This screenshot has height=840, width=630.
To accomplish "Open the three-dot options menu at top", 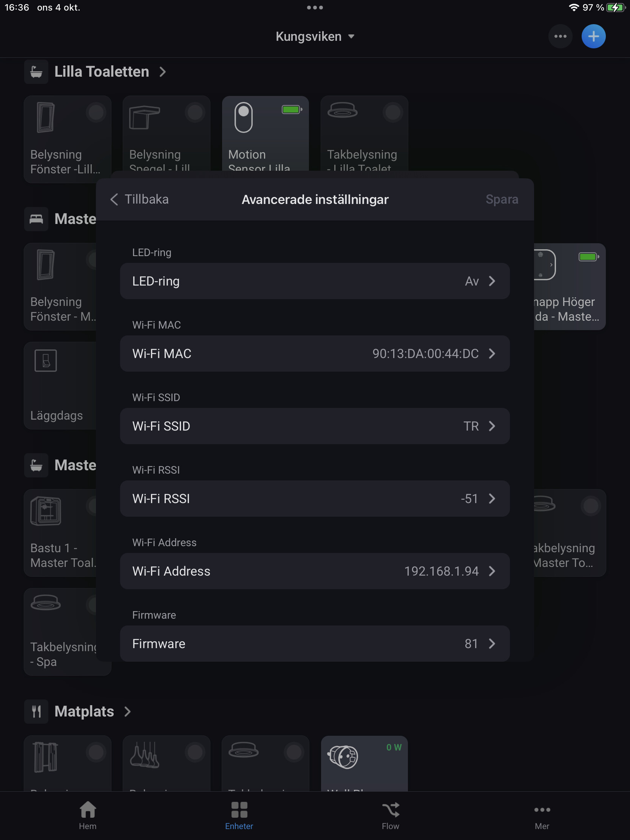I will [x=560, y=37].
